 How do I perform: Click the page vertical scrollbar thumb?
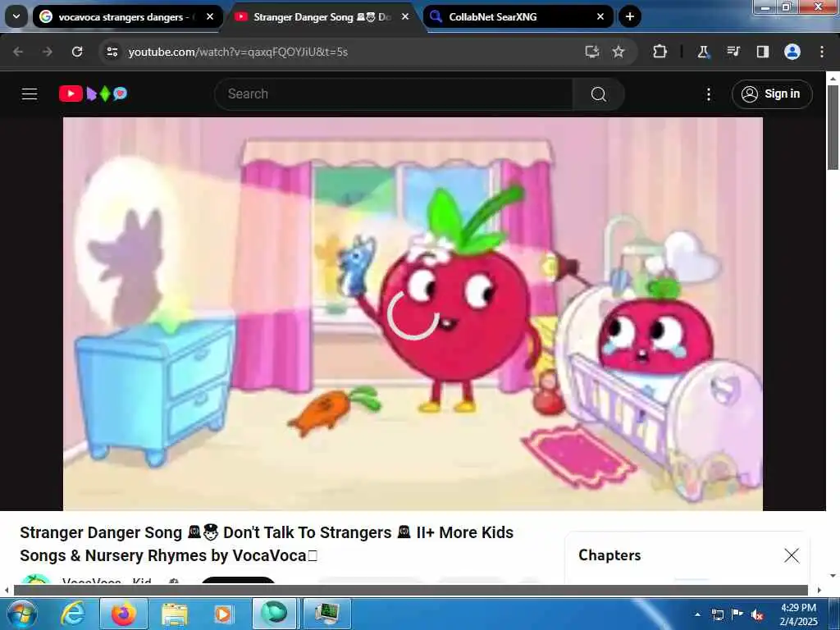[x=833, y=127]
